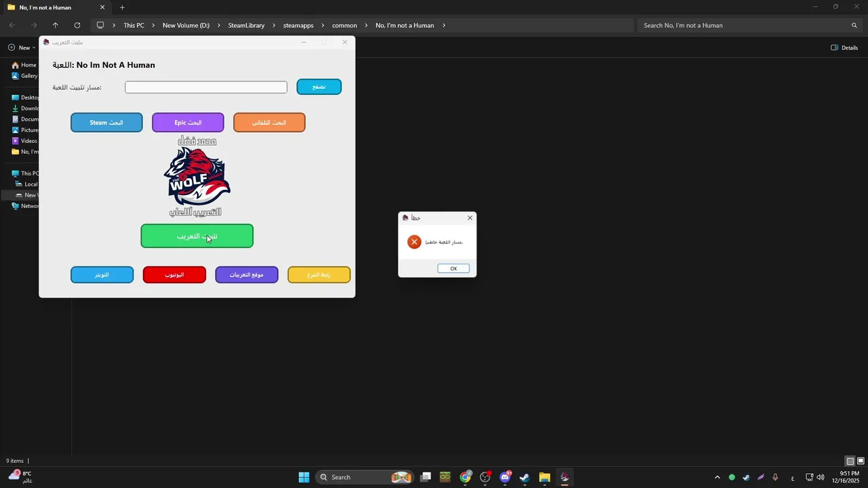Open Task View on taskbar
868x488 pixels.
[425, 477]
